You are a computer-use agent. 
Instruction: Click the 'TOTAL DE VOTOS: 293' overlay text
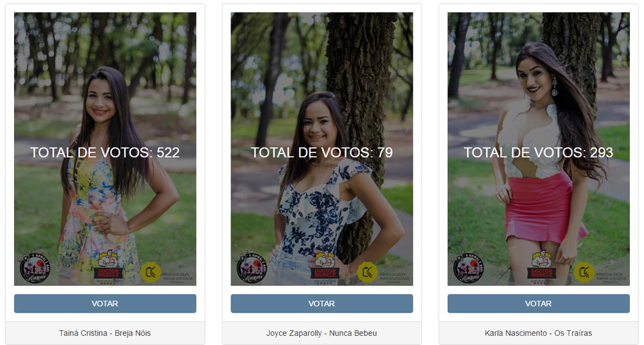pyautogui.click(x=538, y=152)
